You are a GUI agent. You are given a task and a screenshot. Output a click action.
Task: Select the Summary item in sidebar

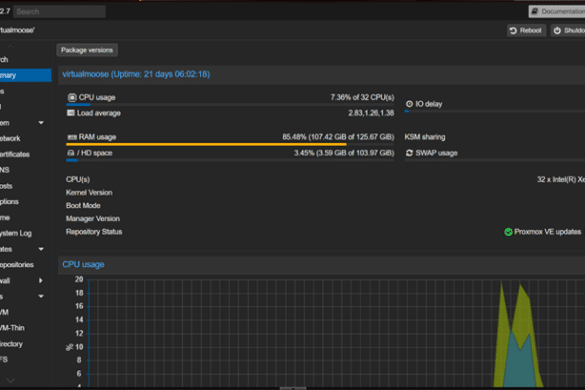click(x=25, y=75)
